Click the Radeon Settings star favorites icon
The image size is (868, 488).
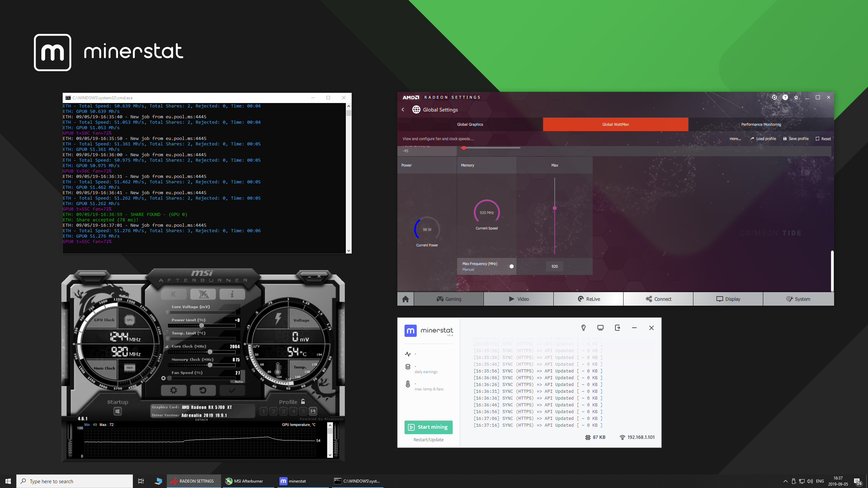pyautogui.click(x=796, y=97)
